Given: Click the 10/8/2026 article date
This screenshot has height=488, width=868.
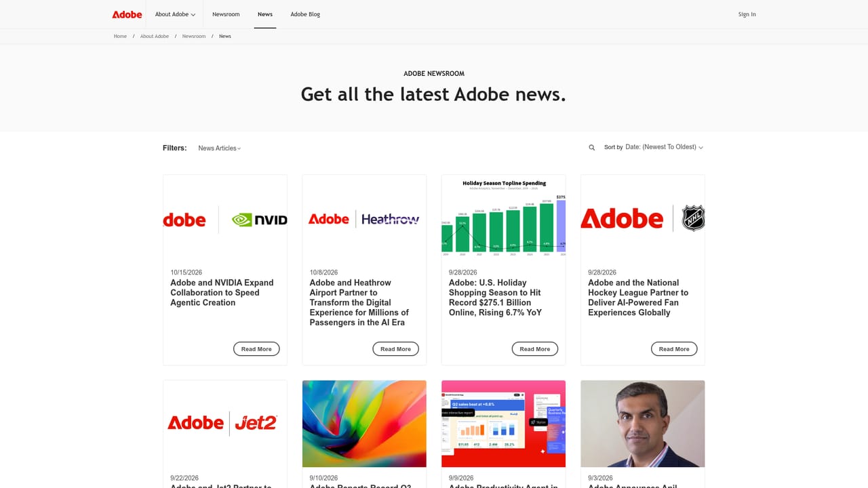Looking at the screenshot, I should point(323,272).
